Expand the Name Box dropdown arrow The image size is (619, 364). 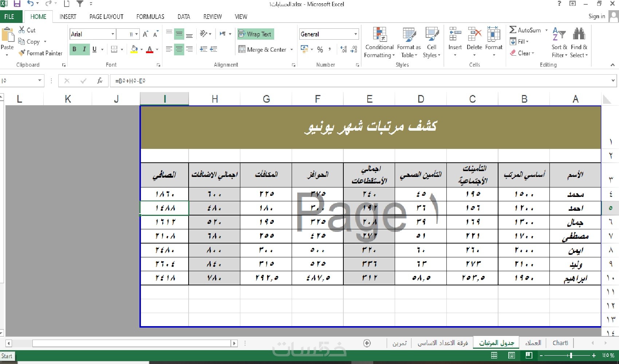click(40, 80)
